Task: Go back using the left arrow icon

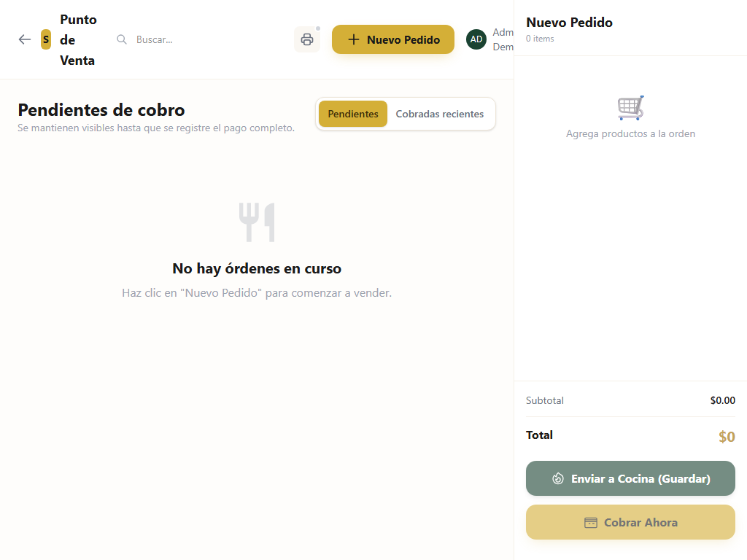Action: (x=25, y=39)
